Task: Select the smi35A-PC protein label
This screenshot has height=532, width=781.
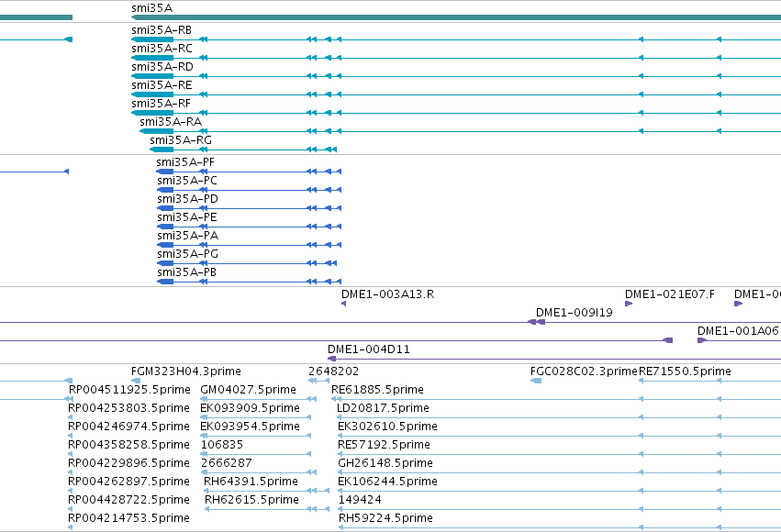Action: [x=187, y=181]
